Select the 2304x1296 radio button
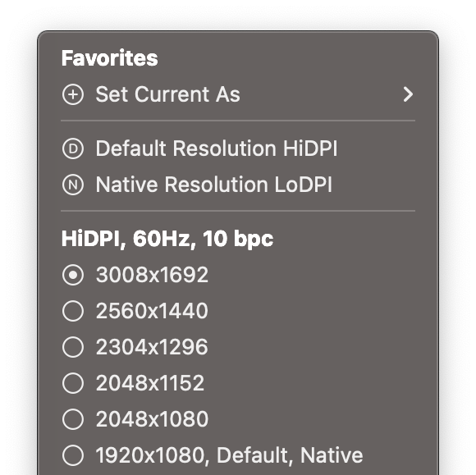The width and height of the screenshot is (476, 475). (x=73, y=347)
